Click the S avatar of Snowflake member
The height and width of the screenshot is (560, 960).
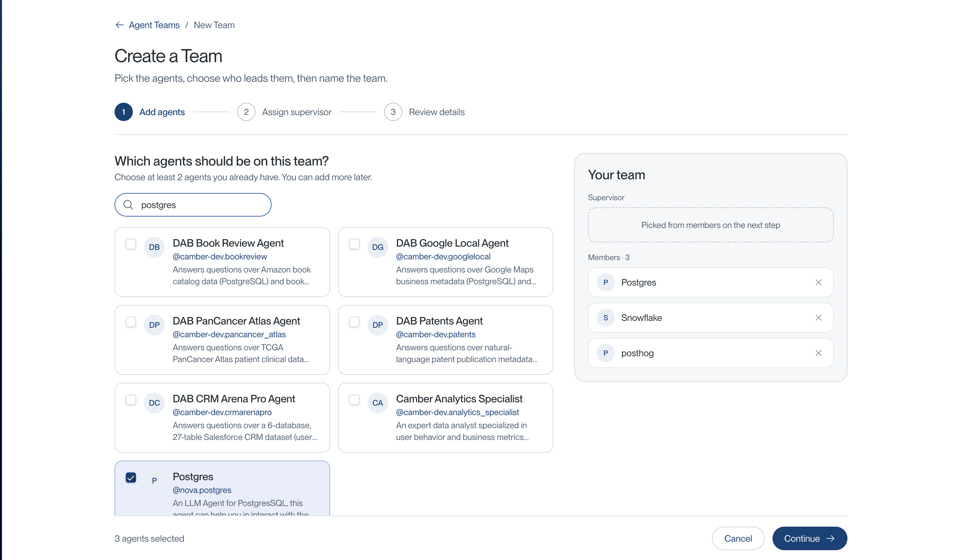605,318
